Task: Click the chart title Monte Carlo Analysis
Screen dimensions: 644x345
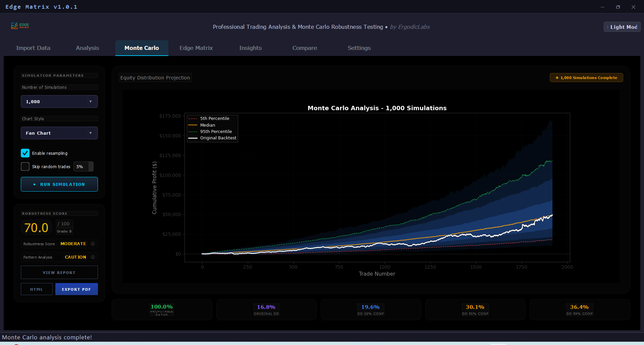Action: click(x=377, y=108)
